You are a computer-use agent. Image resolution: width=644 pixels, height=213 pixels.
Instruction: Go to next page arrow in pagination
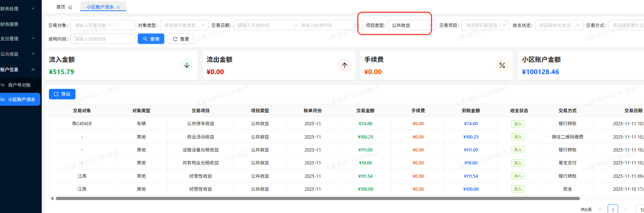pyautogui.click(x=626, y=209)
